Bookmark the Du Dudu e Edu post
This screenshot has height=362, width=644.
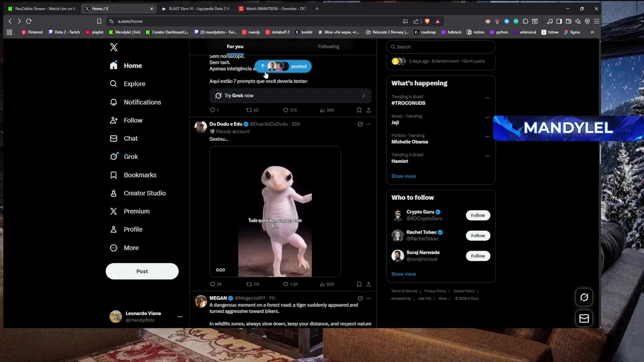tap(359, 284)
